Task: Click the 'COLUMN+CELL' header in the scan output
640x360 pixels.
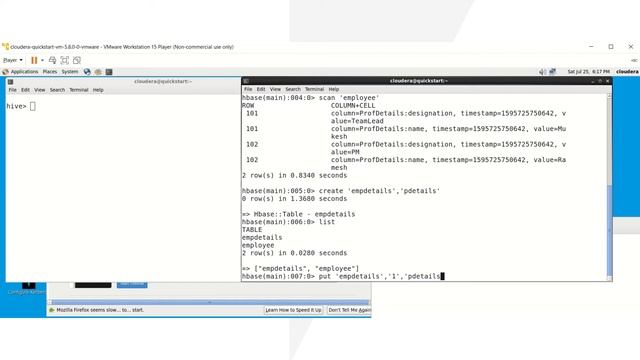Action: [x=353, y=106]
